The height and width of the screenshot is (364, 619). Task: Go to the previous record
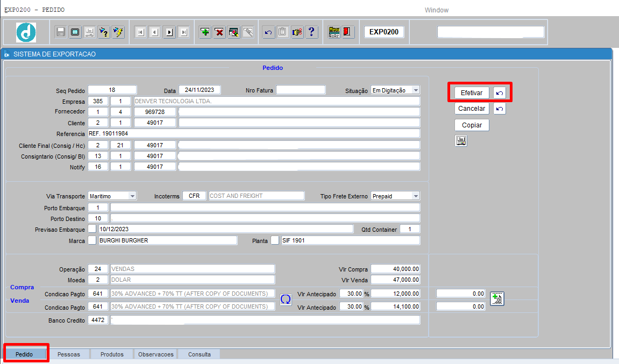tap(155, 32)
